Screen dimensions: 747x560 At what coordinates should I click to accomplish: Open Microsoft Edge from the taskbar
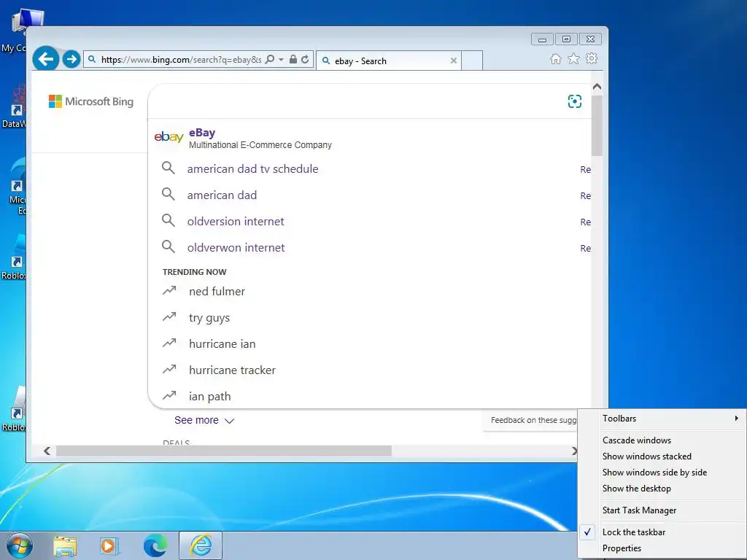coord(155,545)
